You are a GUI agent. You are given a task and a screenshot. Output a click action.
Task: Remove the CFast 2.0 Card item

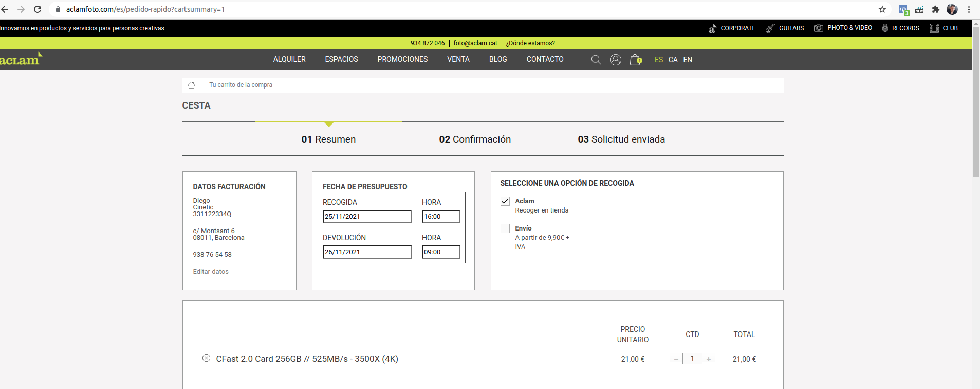[206, 358]
